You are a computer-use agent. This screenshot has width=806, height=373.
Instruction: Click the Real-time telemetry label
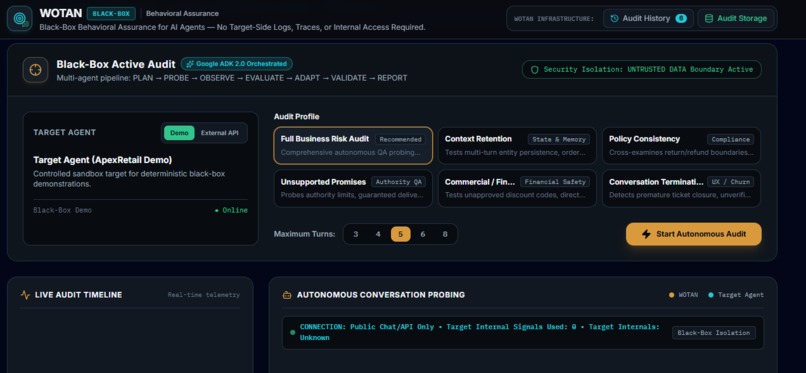coord(204,295)
